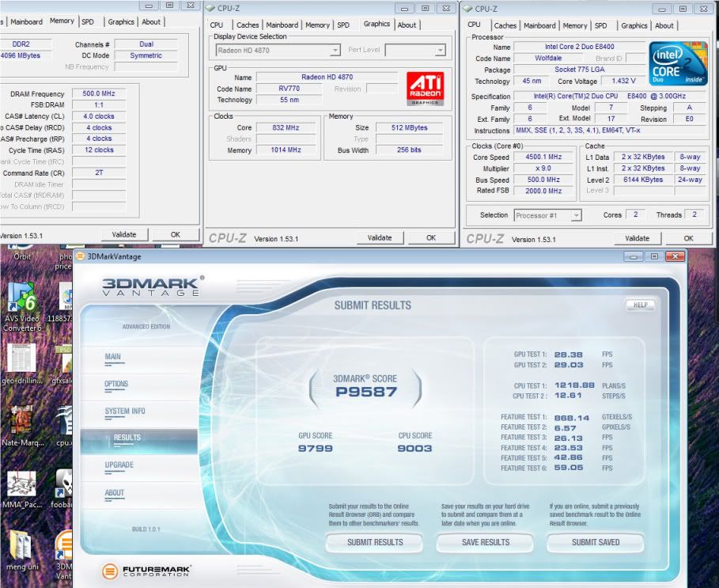This screenshot has height=588, width=719.
Task: Click the 3DMark Vantage logo
Action: [152, 286]
